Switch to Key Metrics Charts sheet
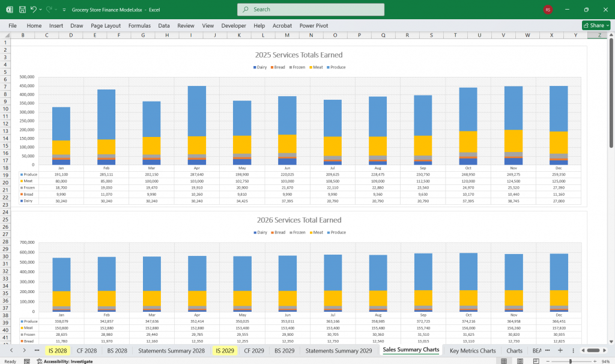 click(x=473, y=350)
